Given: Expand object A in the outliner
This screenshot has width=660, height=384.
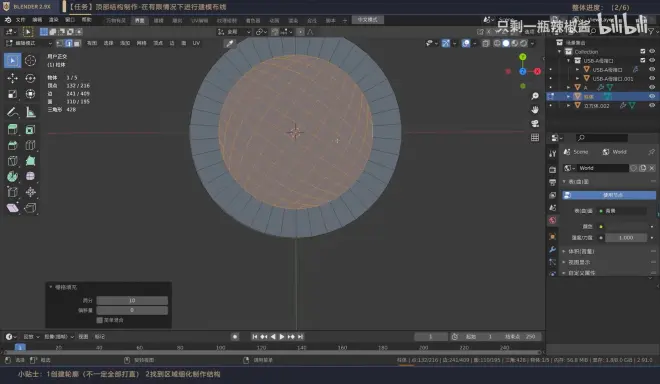Looking at the screenshot, I should [569, 87].
